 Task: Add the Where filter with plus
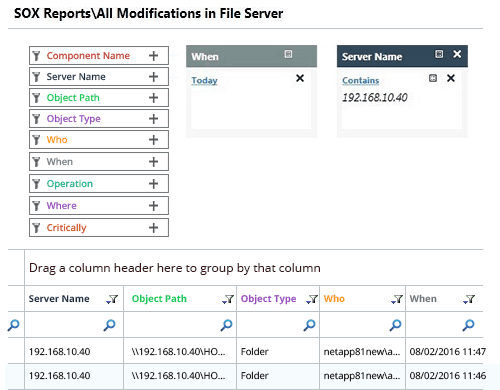point(153,206)
